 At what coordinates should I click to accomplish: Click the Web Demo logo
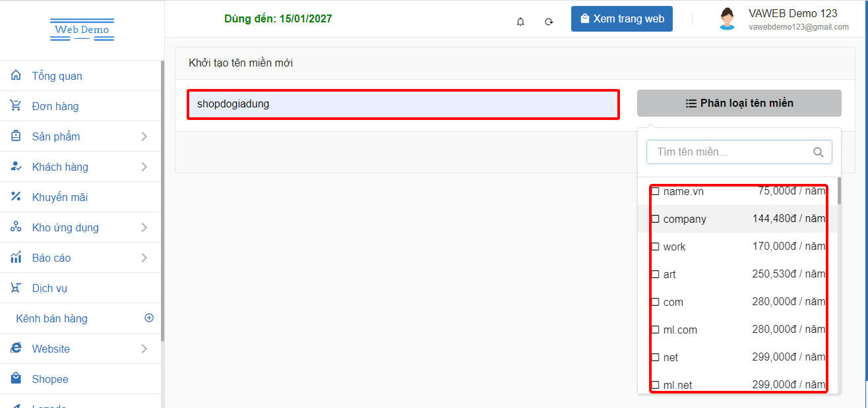(82, 30)
